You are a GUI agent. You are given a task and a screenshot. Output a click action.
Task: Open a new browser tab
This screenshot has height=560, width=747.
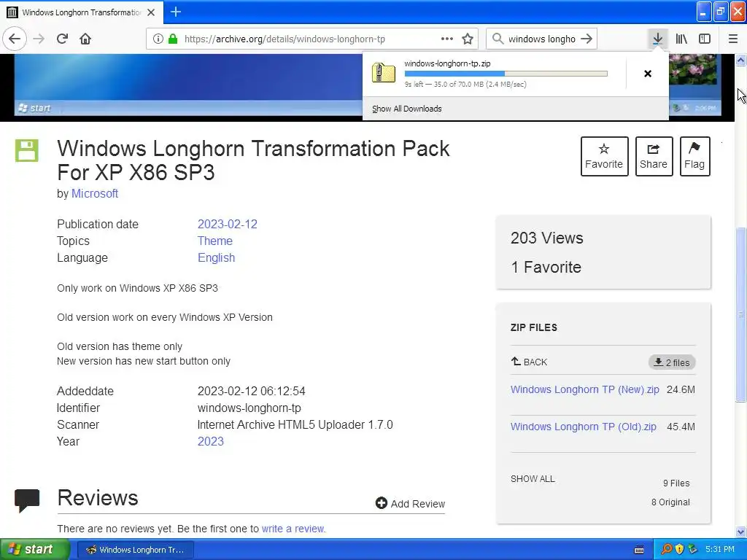coord(175,12)
